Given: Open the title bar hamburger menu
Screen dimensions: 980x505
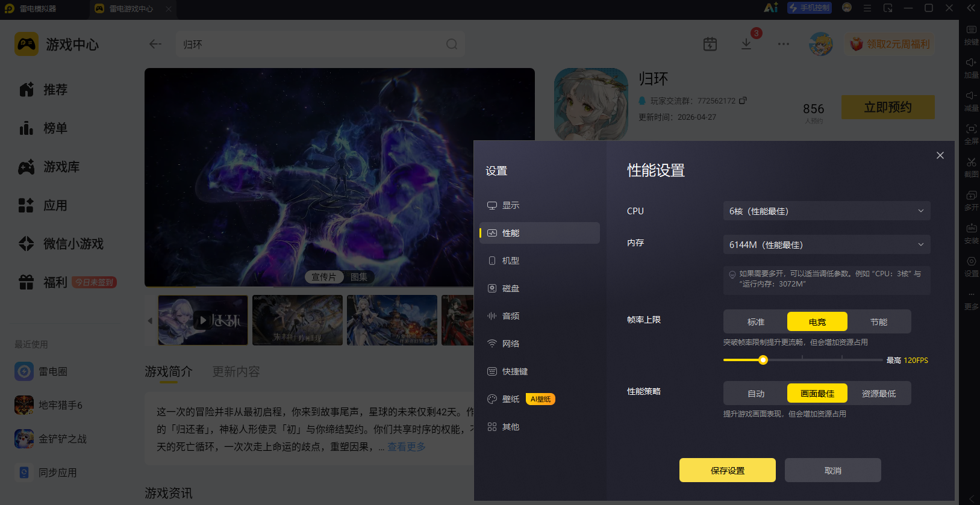Looking at the screenshot, I should pos(867,8).
